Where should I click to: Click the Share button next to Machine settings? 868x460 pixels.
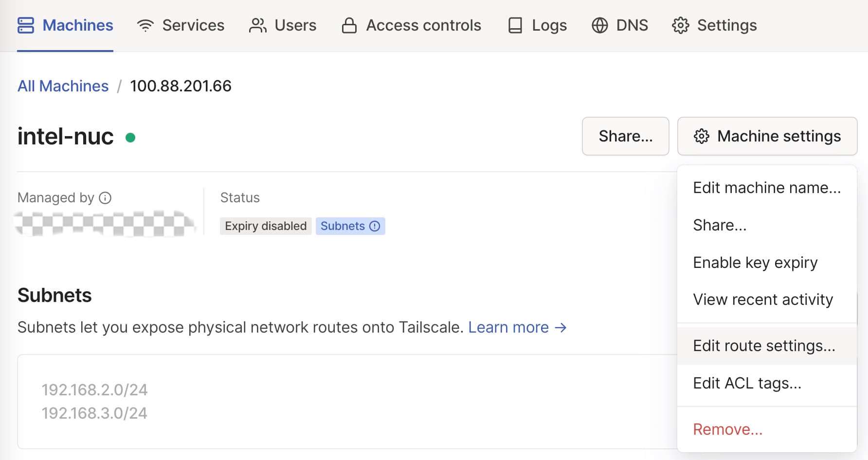625,136
